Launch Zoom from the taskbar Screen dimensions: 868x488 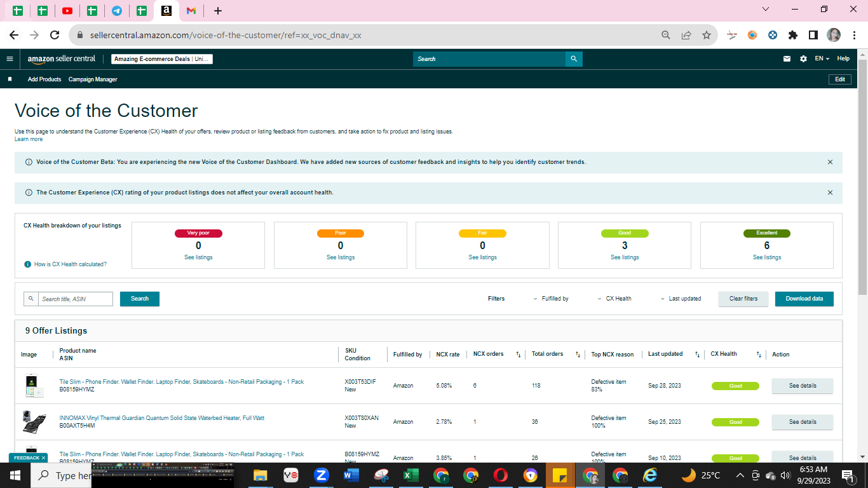click(322, 475)
